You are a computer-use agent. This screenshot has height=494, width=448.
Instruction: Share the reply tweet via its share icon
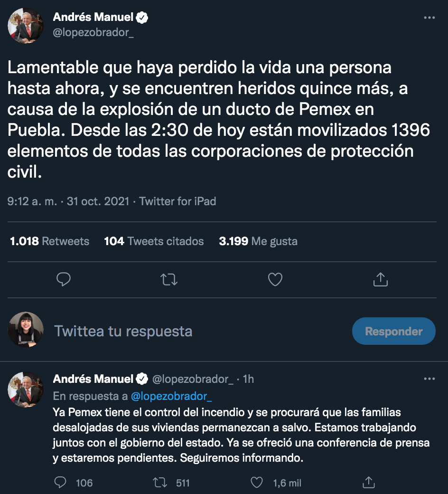point(369,483)
